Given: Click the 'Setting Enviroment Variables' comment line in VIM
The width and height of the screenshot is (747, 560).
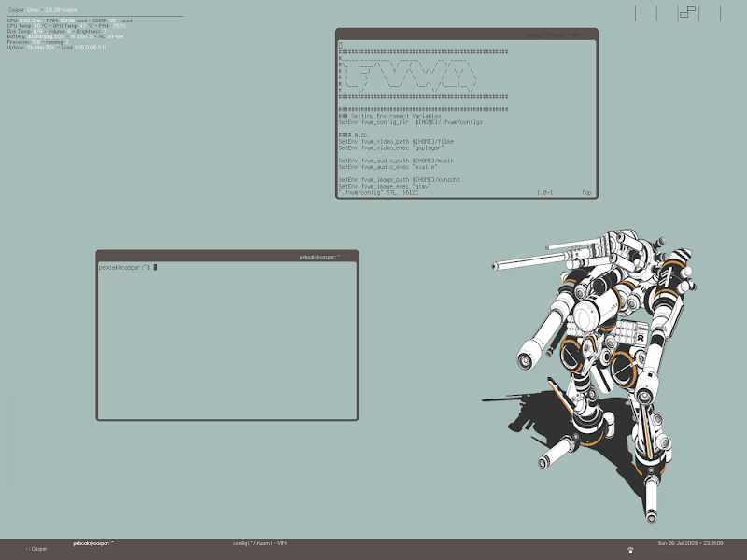Looking at the screenshot, I should (389, 116).
